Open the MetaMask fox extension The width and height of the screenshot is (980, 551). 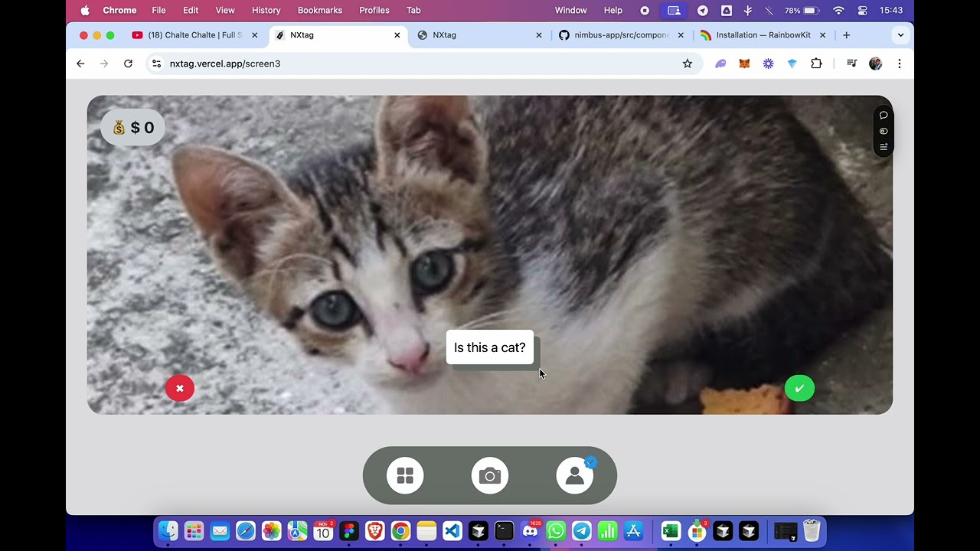744,64
